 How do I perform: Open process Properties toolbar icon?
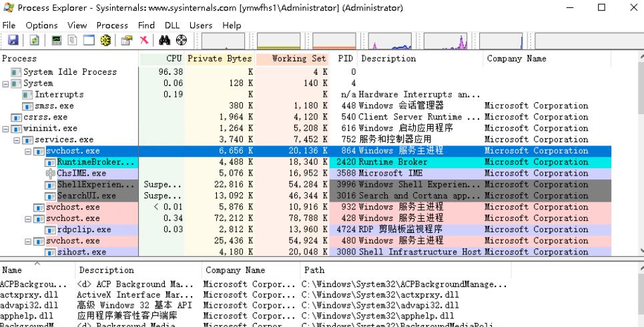coord(127,40)
